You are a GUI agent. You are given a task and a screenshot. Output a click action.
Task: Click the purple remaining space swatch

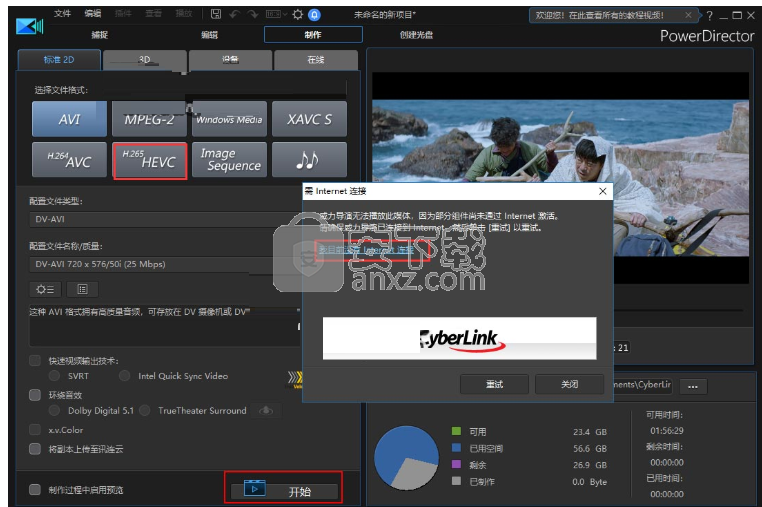pos(456,464)
